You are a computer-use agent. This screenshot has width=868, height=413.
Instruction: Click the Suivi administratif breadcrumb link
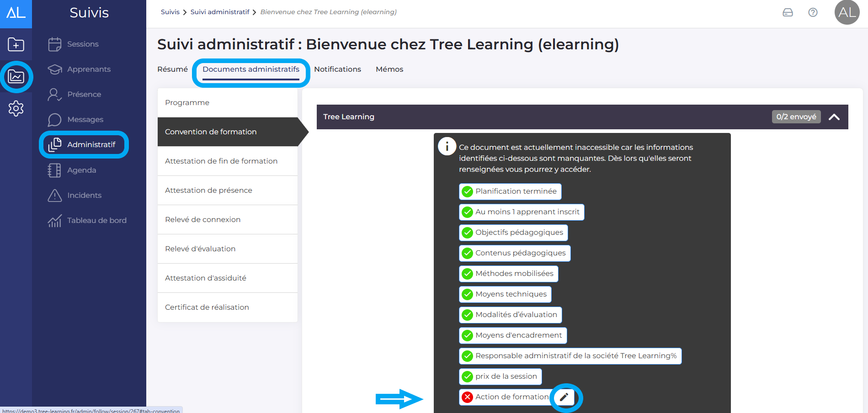220,12
